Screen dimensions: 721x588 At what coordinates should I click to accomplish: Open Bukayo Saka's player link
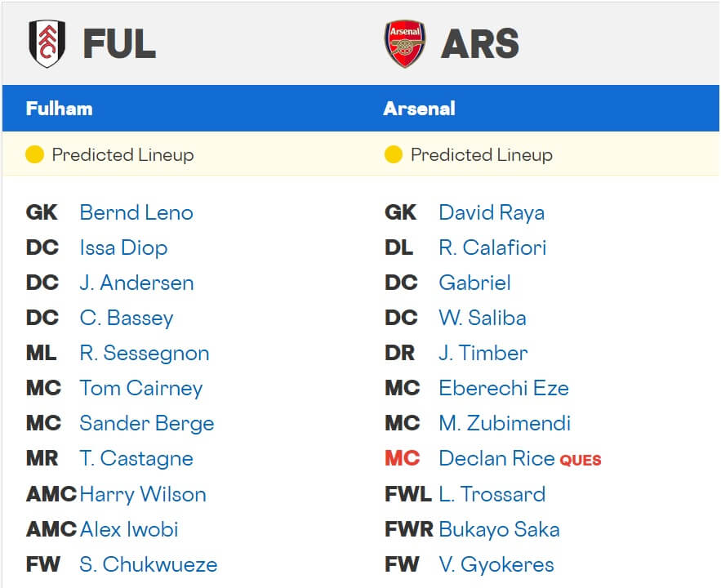tap(499, 528)
